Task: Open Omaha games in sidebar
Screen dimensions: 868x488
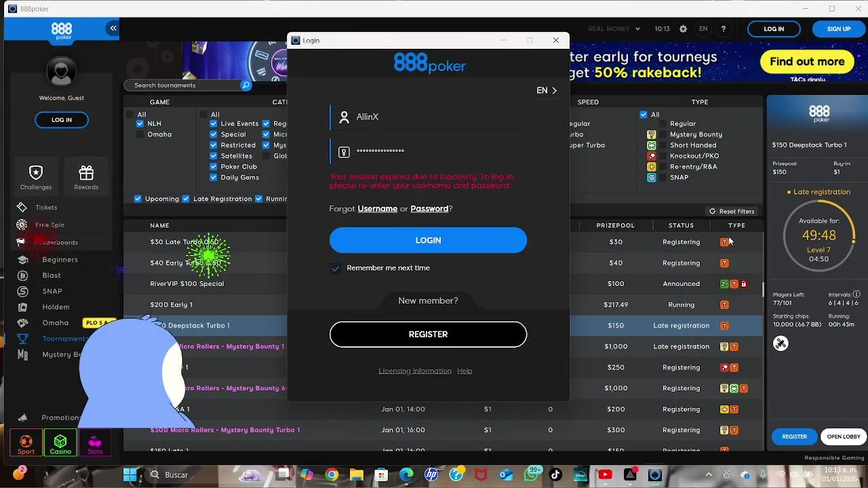Action: 55,323
